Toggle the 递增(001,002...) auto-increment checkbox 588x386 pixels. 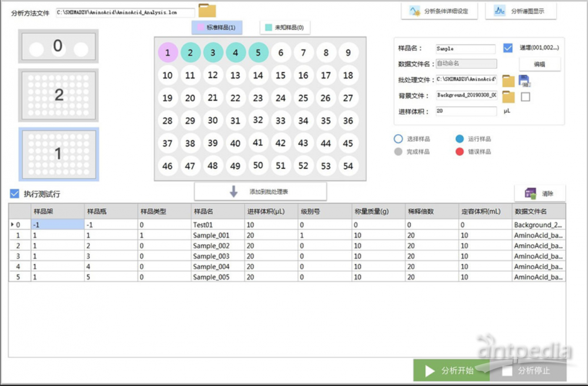[508, 48]
